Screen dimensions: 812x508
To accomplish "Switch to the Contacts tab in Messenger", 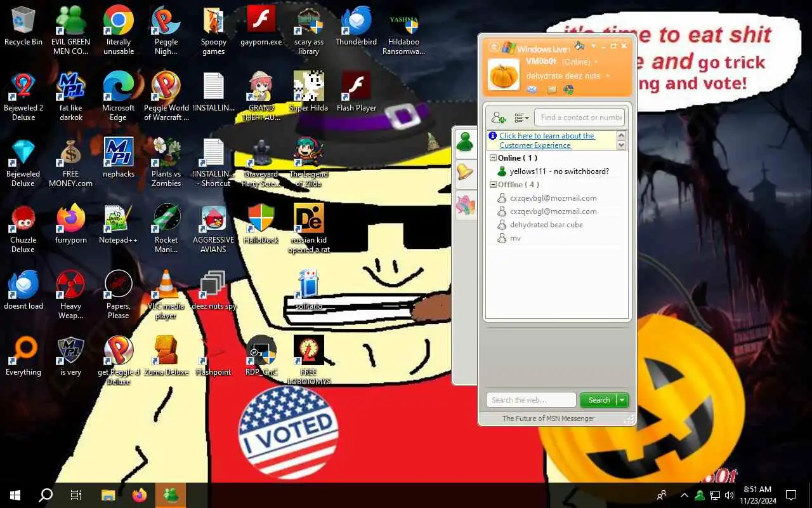I will point(466,142).
